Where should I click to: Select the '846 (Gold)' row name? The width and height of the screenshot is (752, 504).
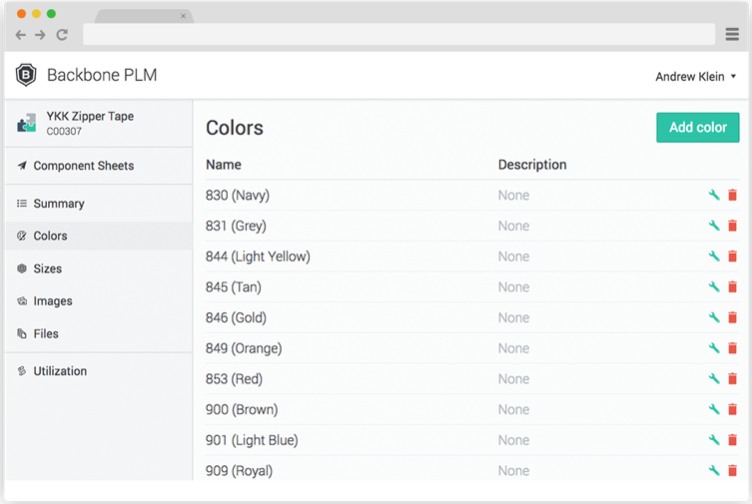click(x=236, y=318)
